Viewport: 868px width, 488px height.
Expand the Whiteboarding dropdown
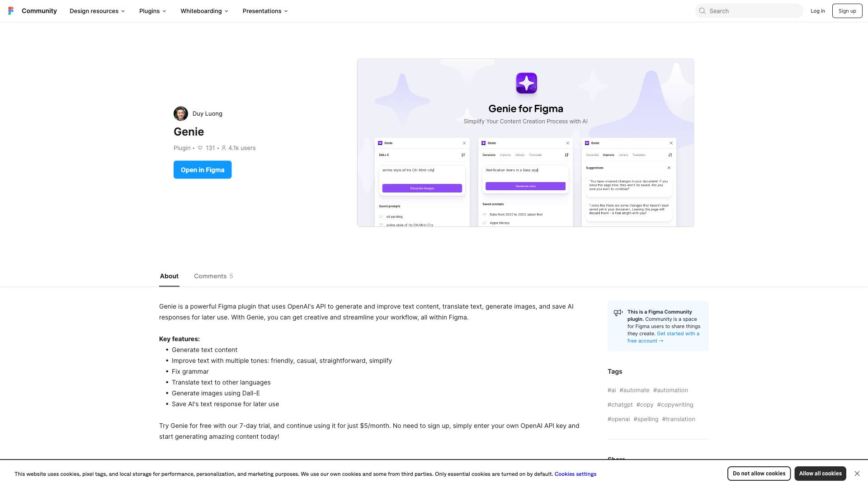pos(204,11)
